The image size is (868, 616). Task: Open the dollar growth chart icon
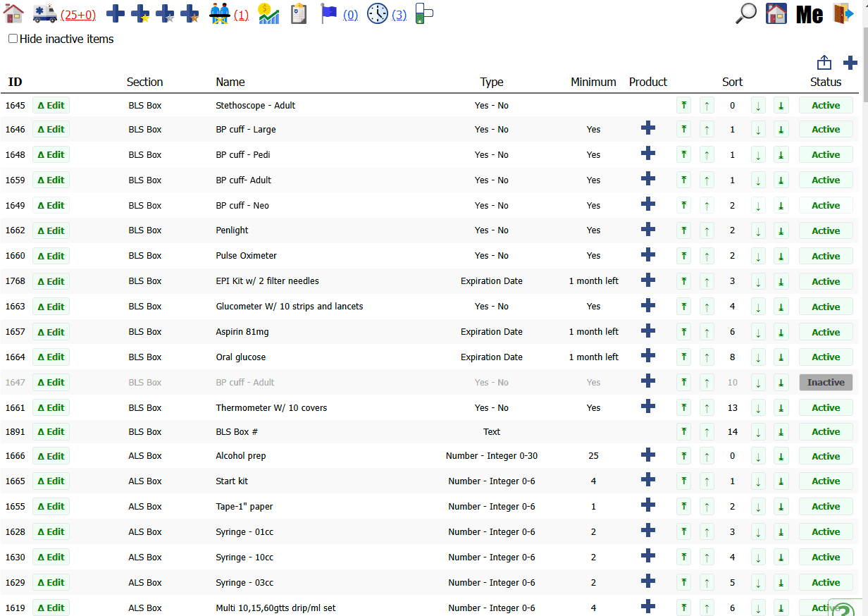click(x=268, y=14)
